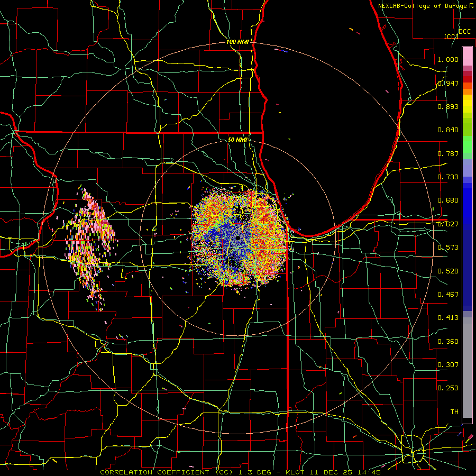Image resolution: width=476 pixels, height=476 pixels.
Task: Click the Correlation Coefficient caption at bottom
Action: tap(240, 472)
